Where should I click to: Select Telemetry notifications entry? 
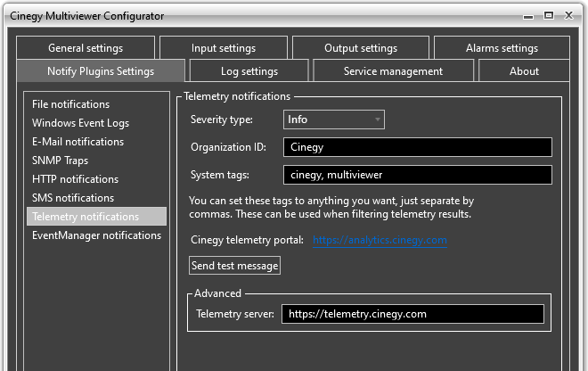click(x=96, y=217)
